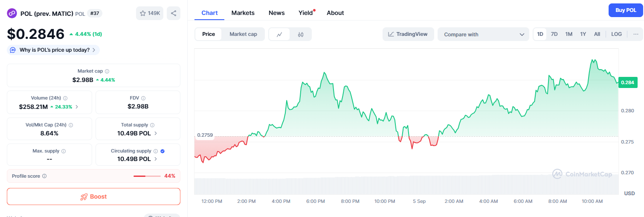This screenshot has height=217, width=644.
Task: Set chart range to 1M
Action: [569, 34]
